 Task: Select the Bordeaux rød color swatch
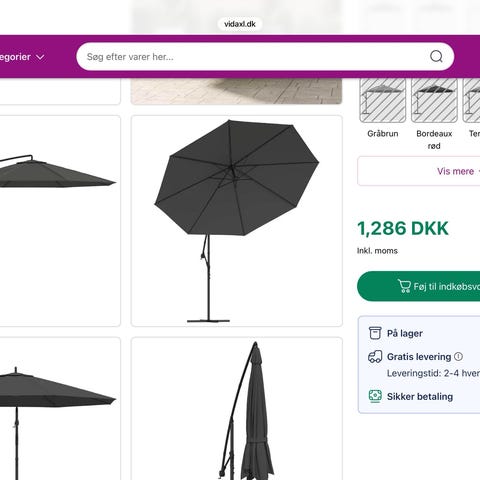pyautogui.click(x=434, y=100)
